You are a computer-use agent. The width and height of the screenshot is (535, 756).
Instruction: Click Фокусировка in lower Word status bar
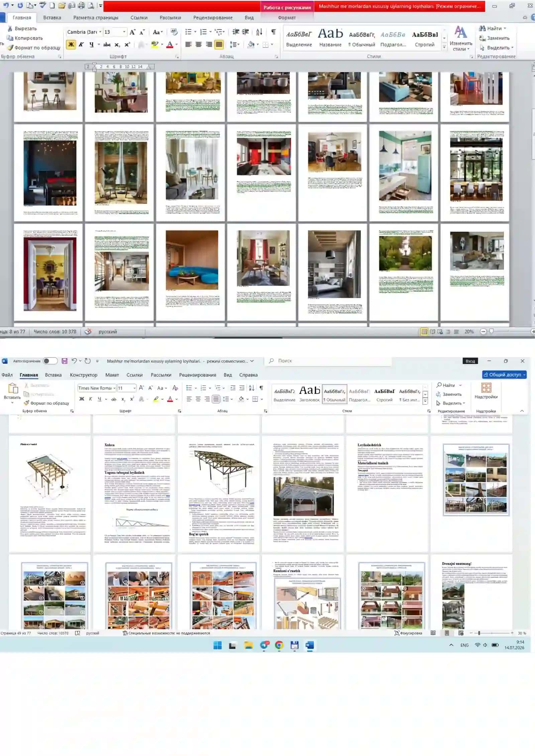(408, 633)
